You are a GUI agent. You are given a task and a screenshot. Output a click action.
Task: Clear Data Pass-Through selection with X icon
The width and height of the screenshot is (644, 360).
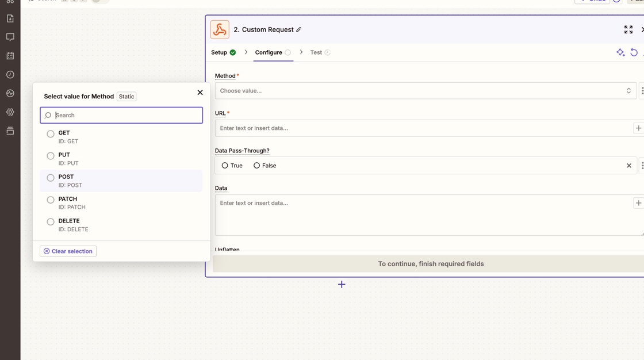click(x=629, y=166)
